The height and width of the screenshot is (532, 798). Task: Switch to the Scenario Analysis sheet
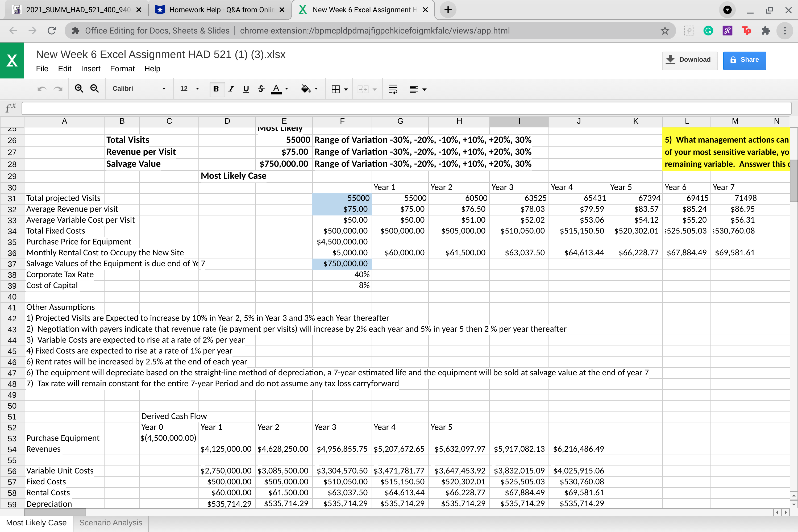click(x=110, y=522)
